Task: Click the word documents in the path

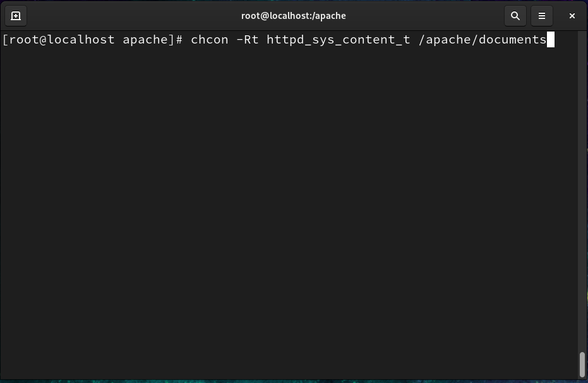Action: [x=513, y=40]
